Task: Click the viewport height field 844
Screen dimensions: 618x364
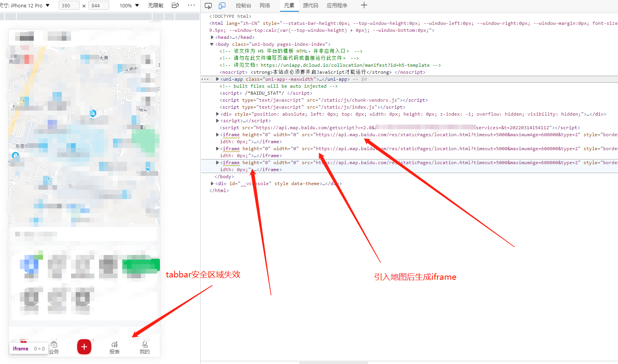Action: pos(99,5)
